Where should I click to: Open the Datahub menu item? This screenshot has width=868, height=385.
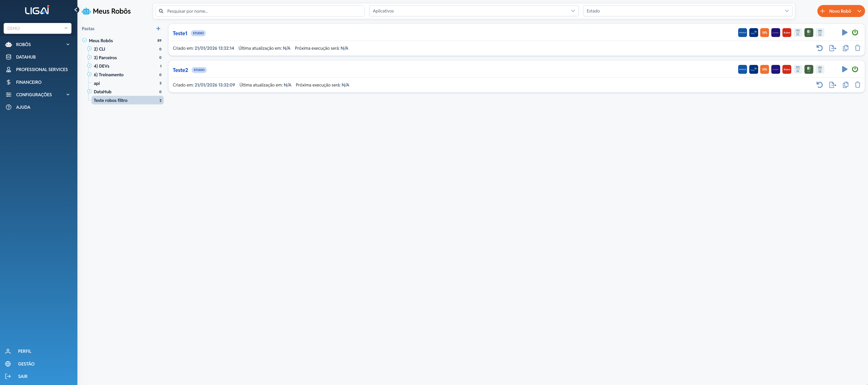pos(26,57)
